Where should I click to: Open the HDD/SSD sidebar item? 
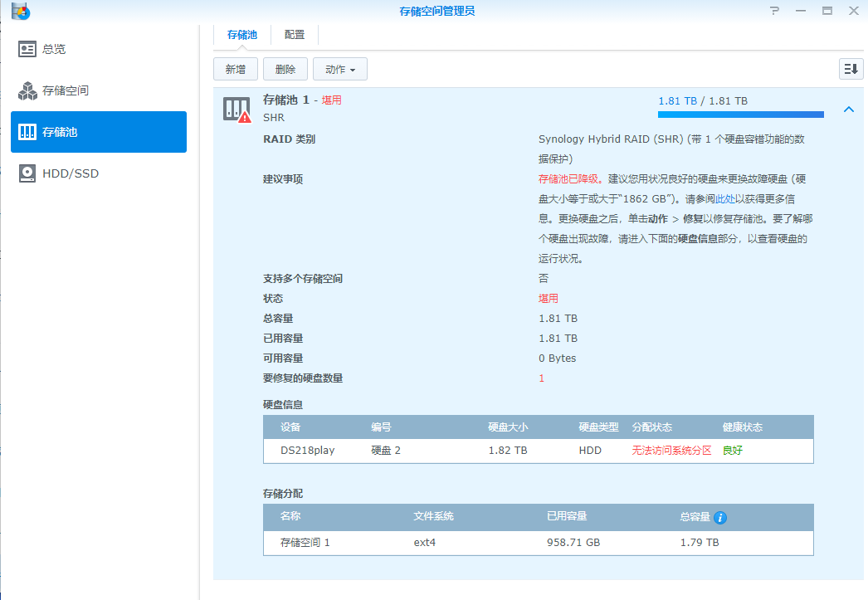(99, 173)
